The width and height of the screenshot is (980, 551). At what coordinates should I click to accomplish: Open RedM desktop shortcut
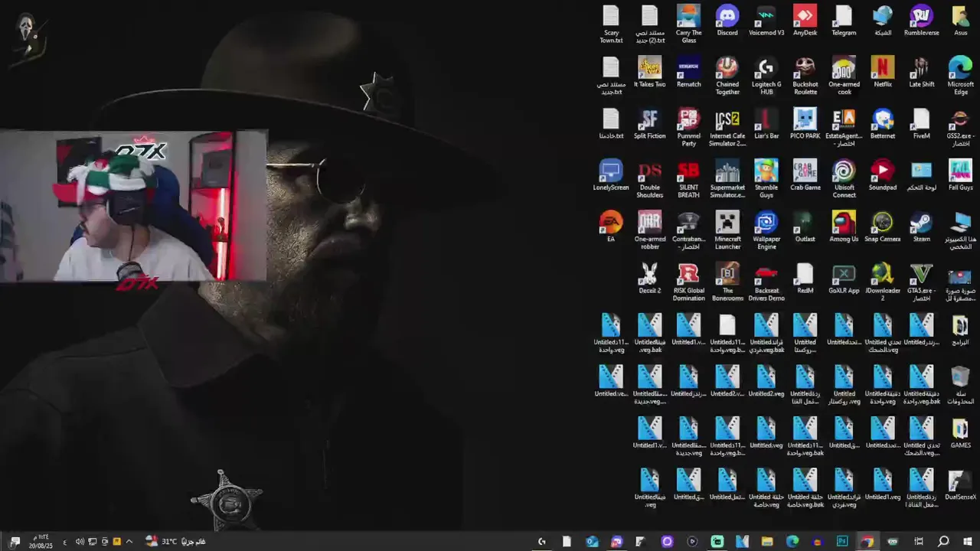(805, 278)
